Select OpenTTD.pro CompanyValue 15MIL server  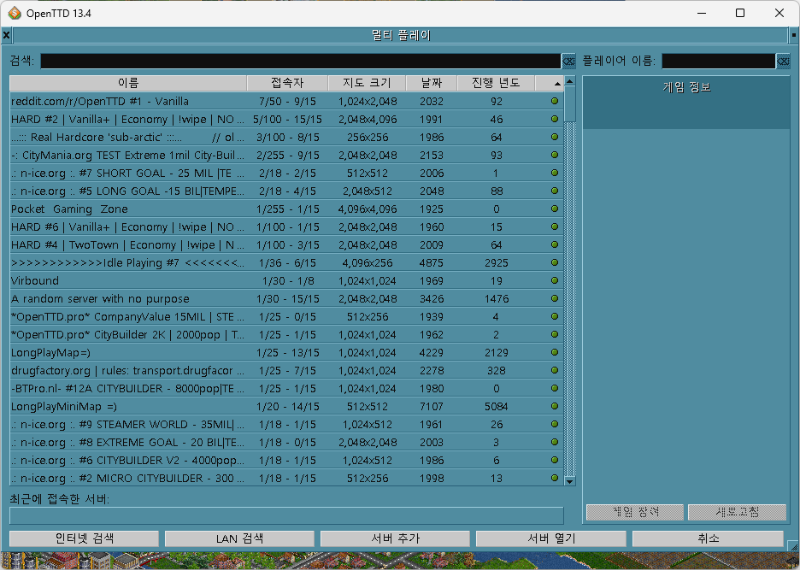click(x=286, y=316)
